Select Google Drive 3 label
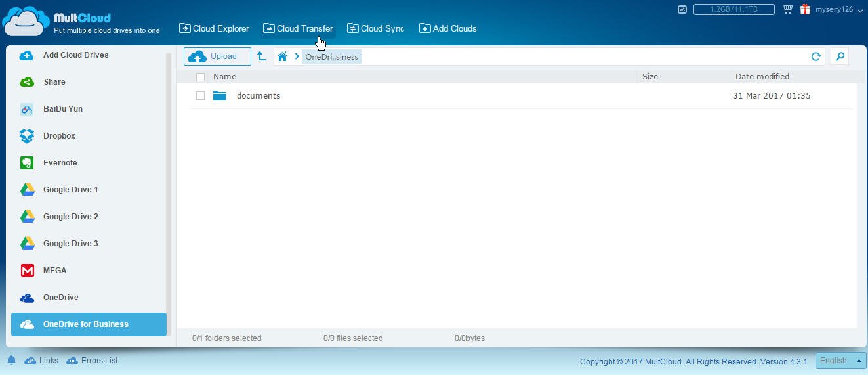 71,244
